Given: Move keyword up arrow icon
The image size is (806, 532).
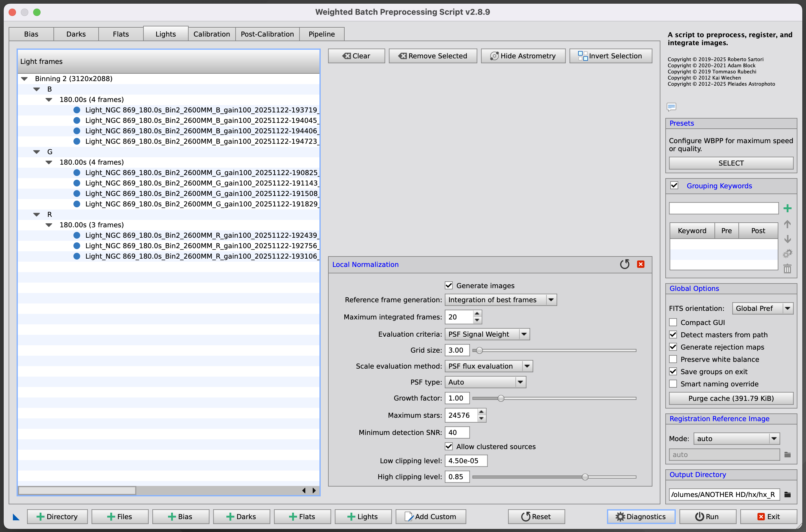Looking at the screenshot, I should point(787,224).
